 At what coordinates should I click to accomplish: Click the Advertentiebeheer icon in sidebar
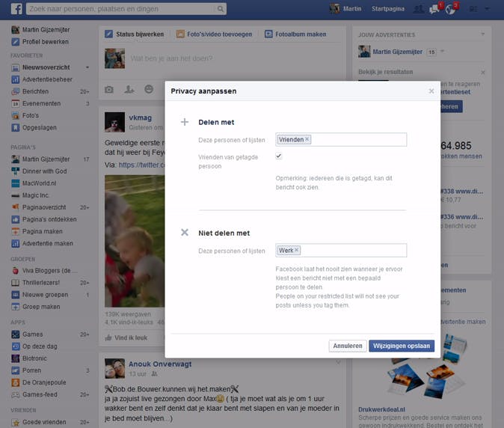15,79
